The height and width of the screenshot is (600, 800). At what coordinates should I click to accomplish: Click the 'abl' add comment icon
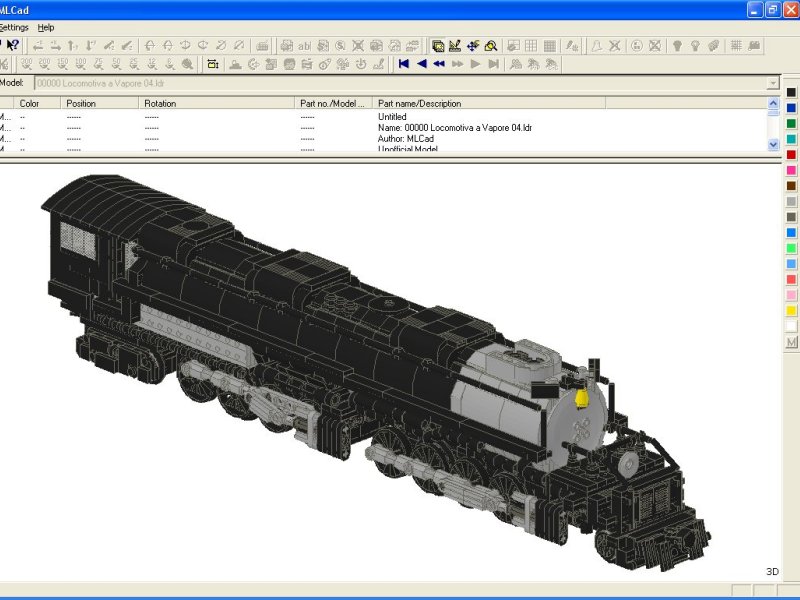[305, 46]
